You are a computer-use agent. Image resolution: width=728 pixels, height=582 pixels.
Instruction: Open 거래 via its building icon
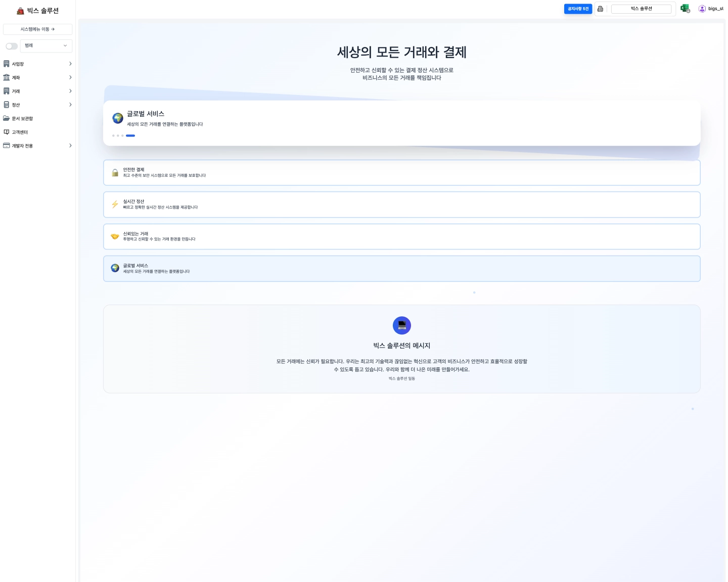coord(6,91)
